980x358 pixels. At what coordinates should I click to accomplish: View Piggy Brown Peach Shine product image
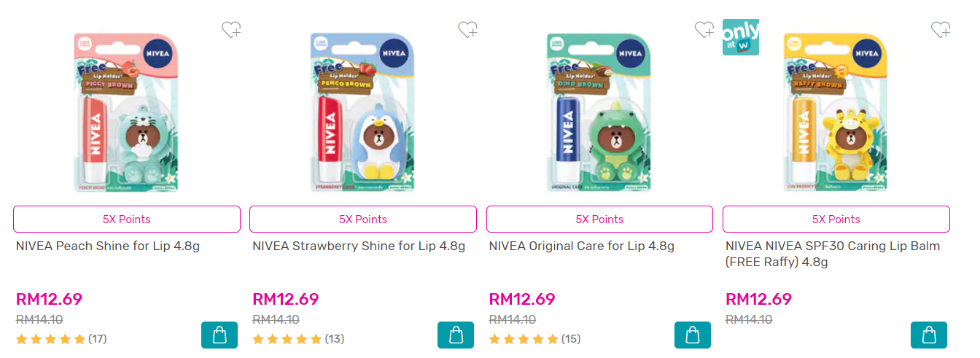click(x=127, y=113)
